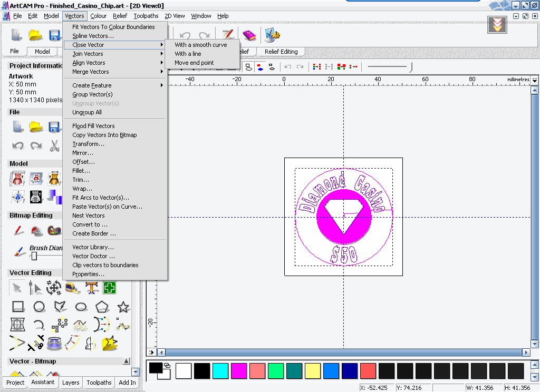Screen dimensions: 540x392
Task: Click the Brush Diameter slider handle
Action: pyautogui.click(x=34, y=256)
